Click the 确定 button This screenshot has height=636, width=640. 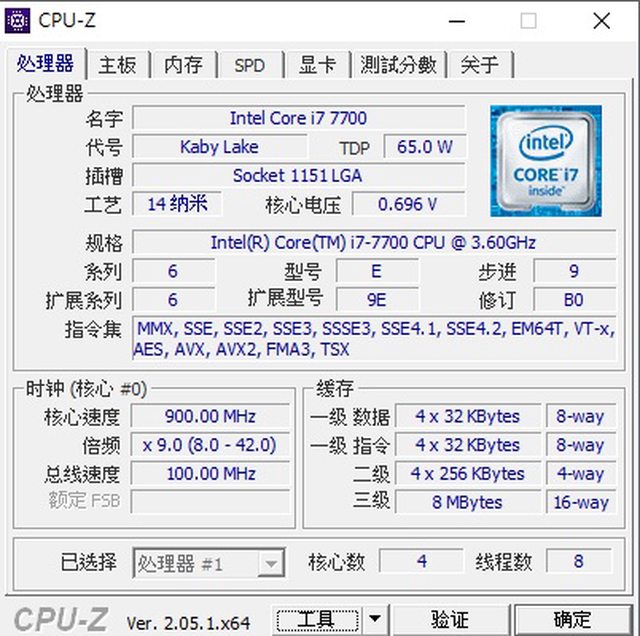point(572,620)
